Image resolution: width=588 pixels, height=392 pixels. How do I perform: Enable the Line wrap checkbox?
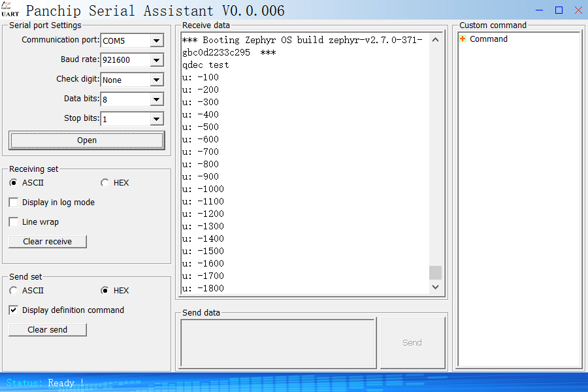pyautogui.click(x=14, y=222)
